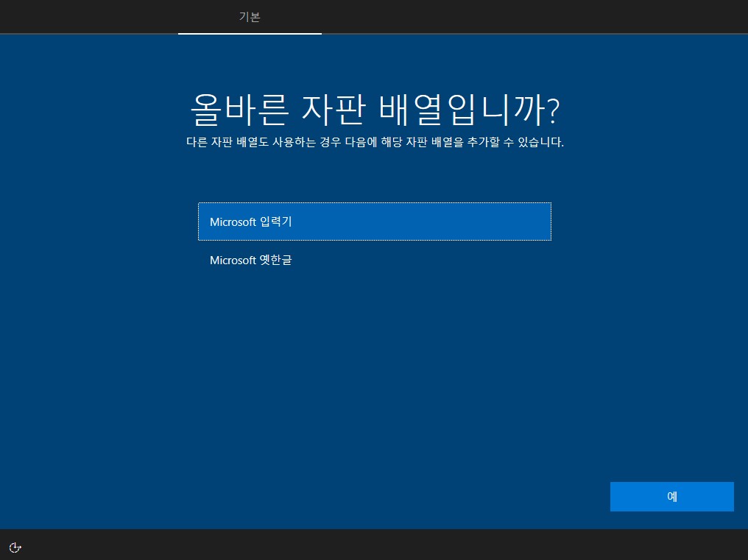Select the Microsoft 입력기 keyboard layout
748x560 pixels.
tap(375, 221)
